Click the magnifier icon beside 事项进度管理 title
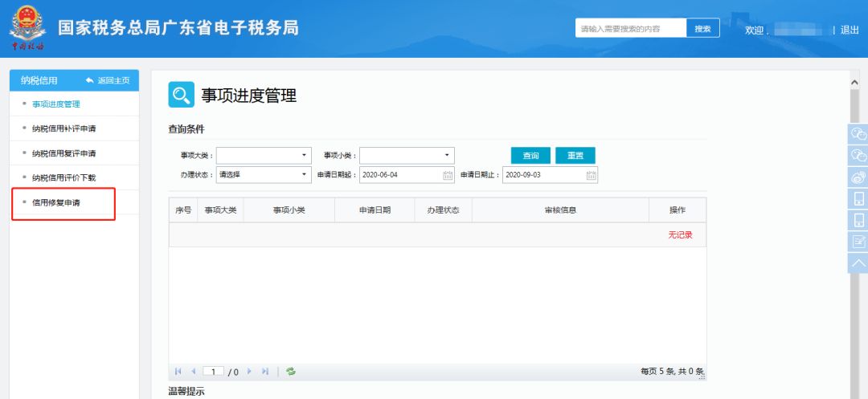 [181, 95]
